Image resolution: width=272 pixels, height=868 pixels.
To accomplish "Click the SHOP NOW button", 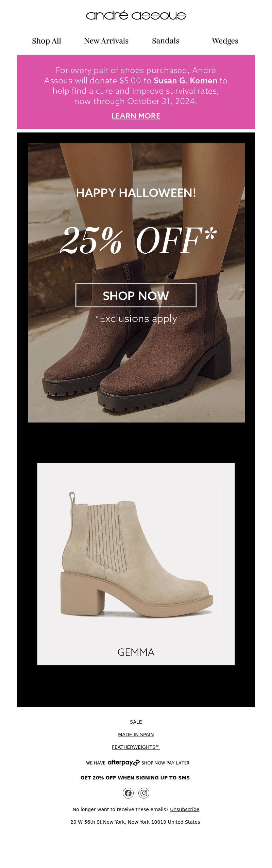I will coord(136,295).
